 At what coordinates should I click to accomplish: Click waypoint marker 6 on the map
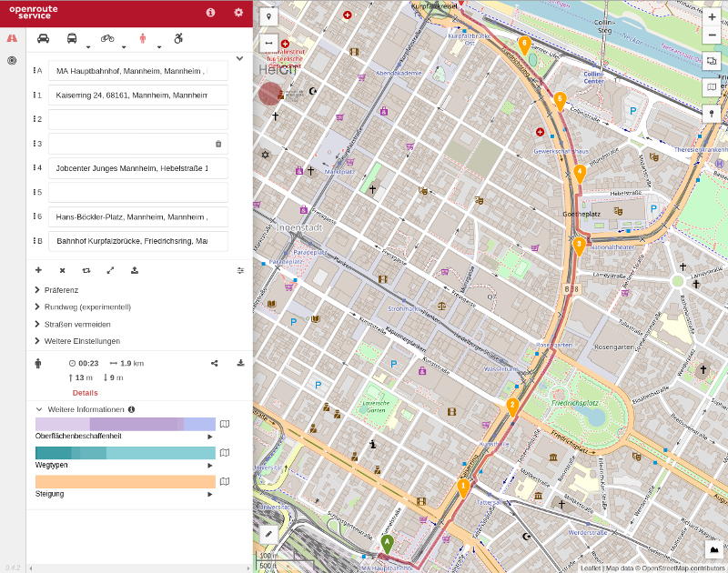click(524, 45)
